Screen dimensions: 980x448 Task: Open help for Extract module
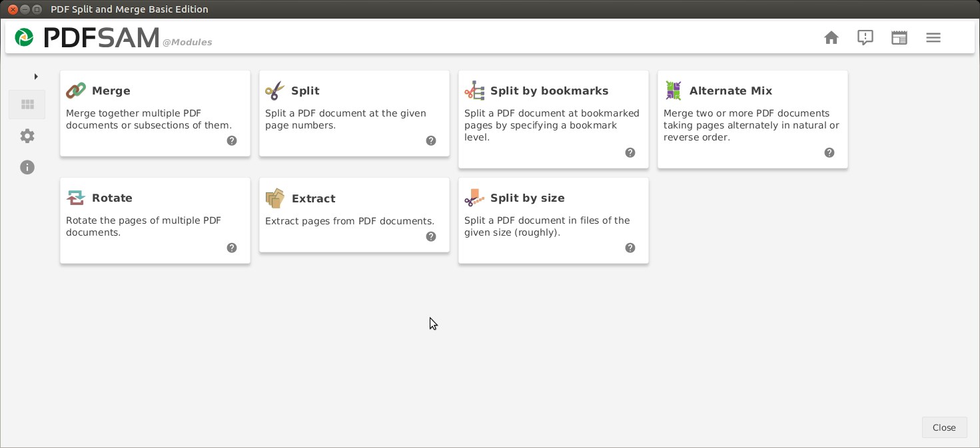[431, 236]
